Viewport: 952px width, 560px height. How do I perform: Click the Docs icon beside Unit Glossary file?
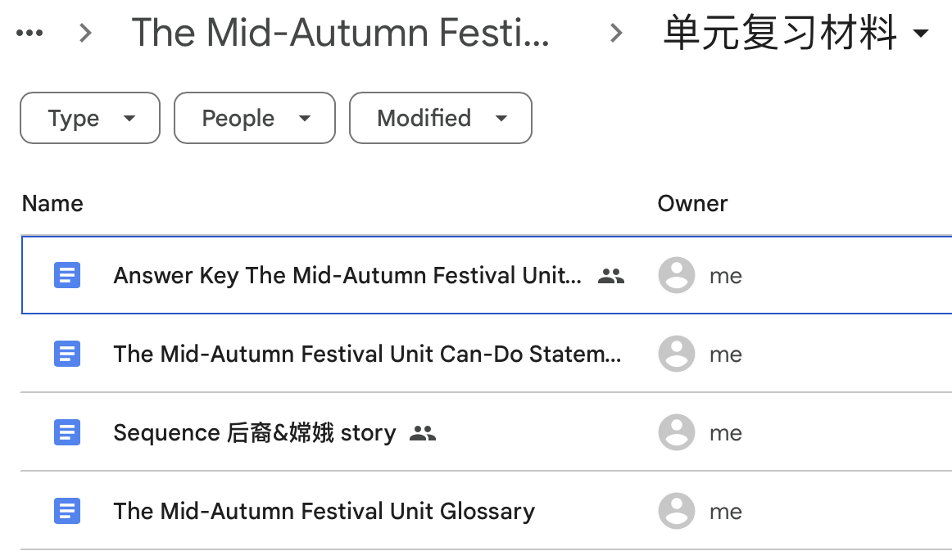[x=67, y=511]
